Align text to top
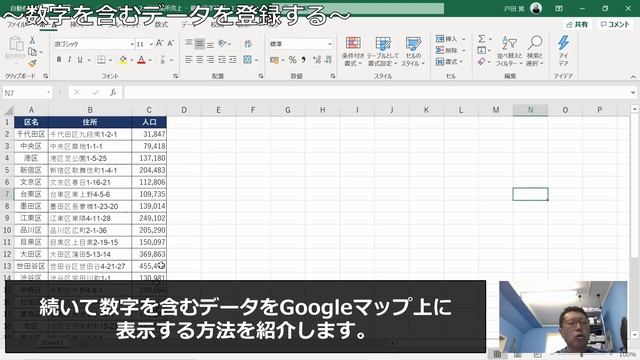Viewport: 640px width, 360px height. coord(189,43)
